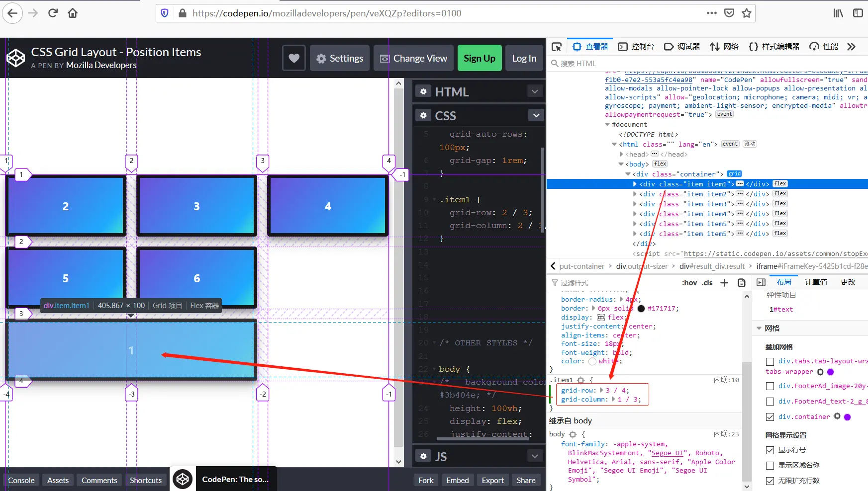
Task: Open HTML editor settings gear
Action: [423, 91]
